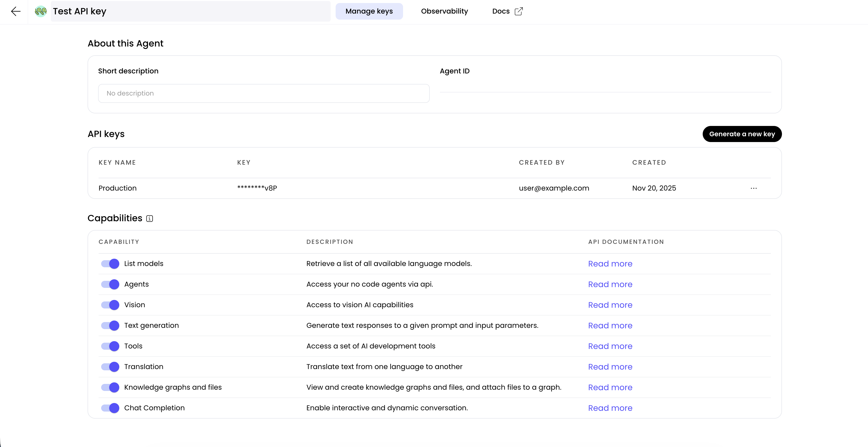868x447 pixels.
Task: Switch off Knowledge graphs and files
Action: [110, 387]
